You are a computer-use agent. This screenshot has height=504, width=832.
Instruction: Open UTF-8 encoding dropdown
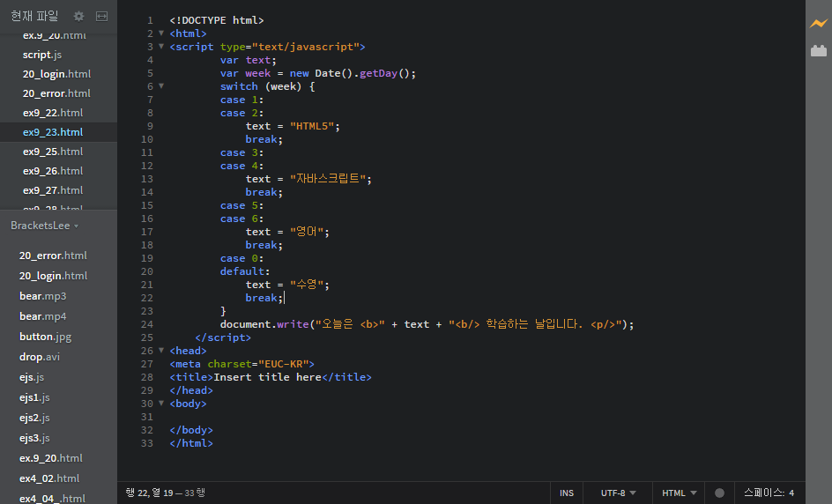(x=618, y=493)
